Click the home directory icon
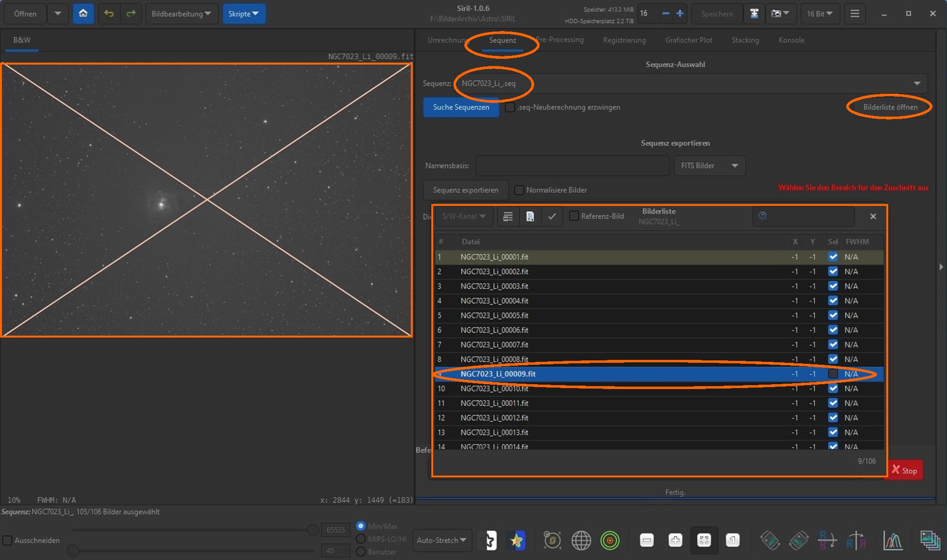The width and height of the screenshot is (947, 560). pyautogui.click(x=83, y=13)
